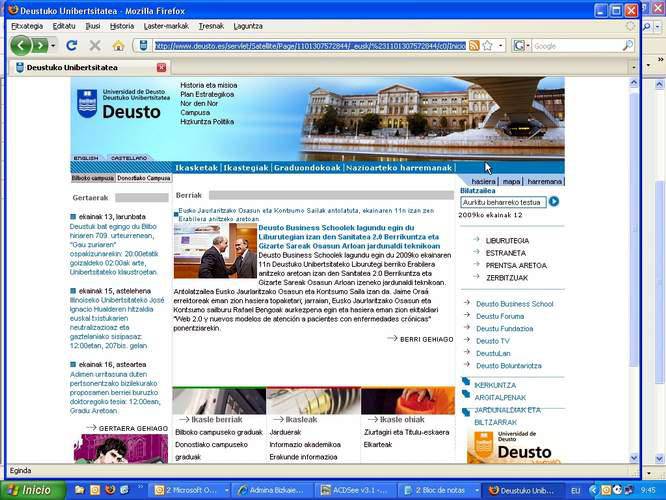Image resolution: width=666 pixels, height=500 pixels.
Task: Open the PRENTSA ARETOA link
Action: point(516,266)
